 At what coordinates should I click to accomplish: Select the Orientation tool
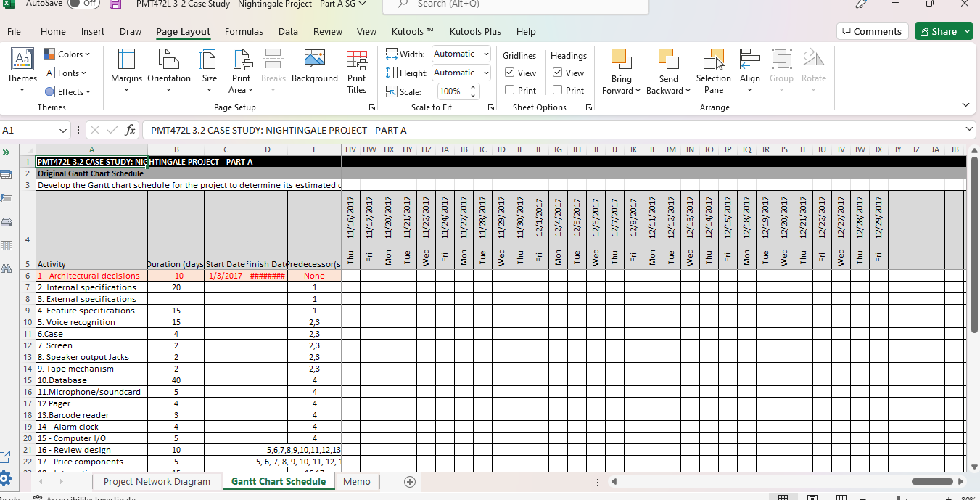click(169, 70)
